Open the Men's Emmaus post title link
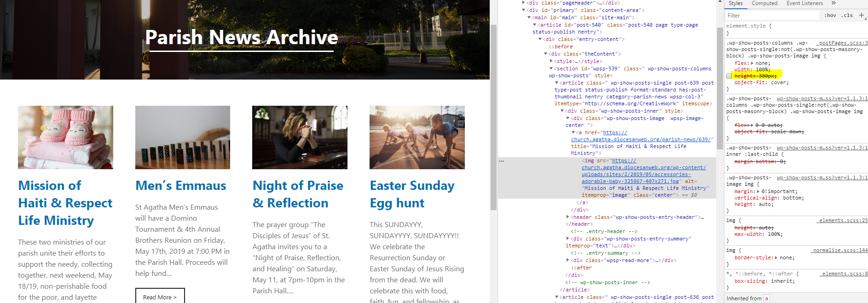868x303 pixels. pyautogui.click(x=180, y=185)
